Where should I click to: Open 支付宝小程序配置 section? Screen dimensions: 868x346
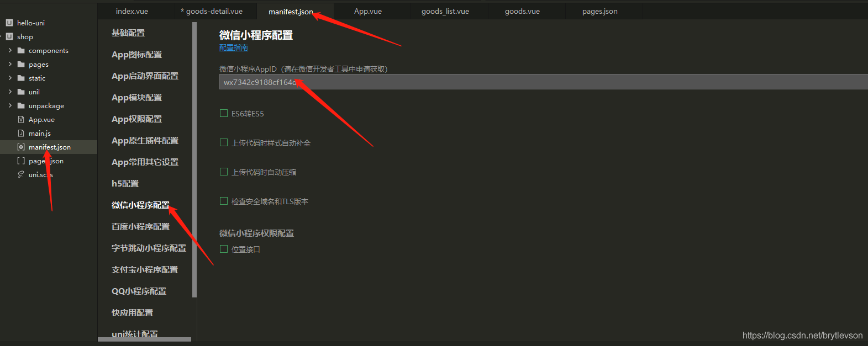pyautogui.click(x=145, y=270)
